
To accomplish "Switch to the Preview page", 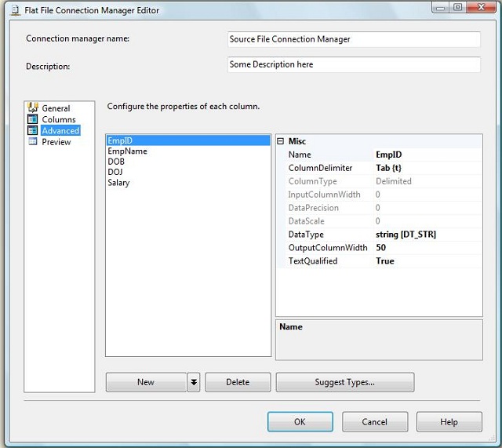I will (x=56, y=142).
